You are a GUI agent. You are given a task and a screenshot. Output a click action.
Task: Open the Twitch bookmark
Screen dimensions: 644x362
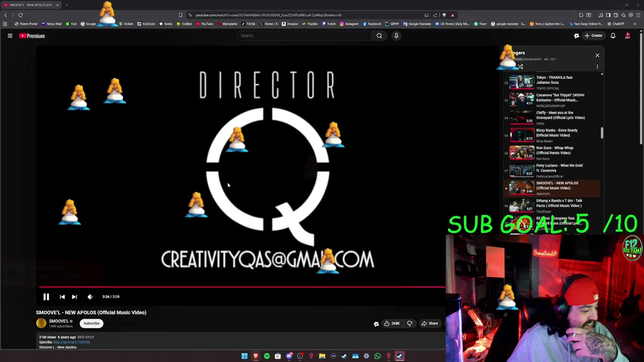(329, 24)
